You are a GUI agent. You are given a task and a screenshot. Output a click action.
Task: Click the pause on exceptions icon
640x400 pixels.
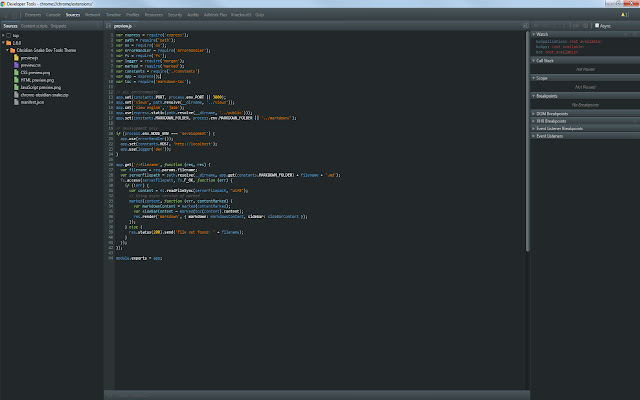click(585, 26)
